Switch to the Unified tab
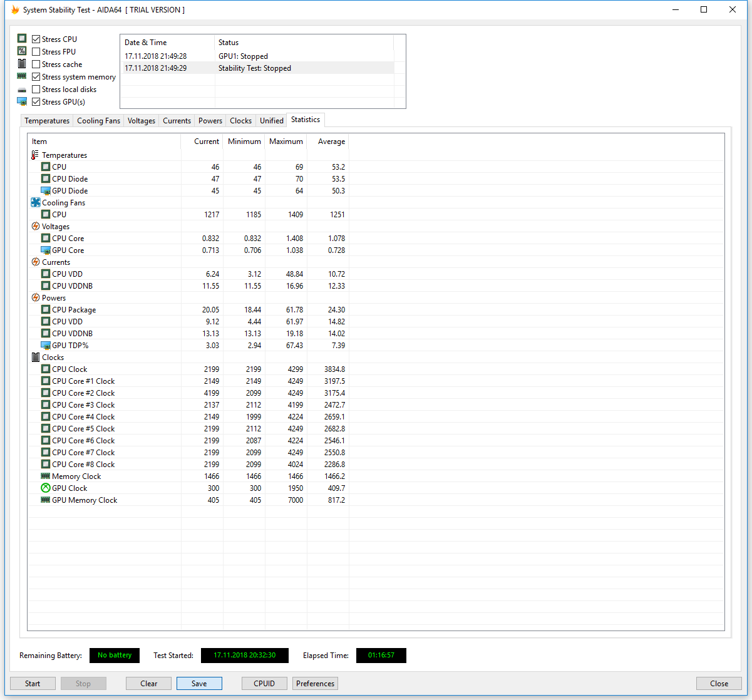 pyautogui.click(x=272, y=121)
